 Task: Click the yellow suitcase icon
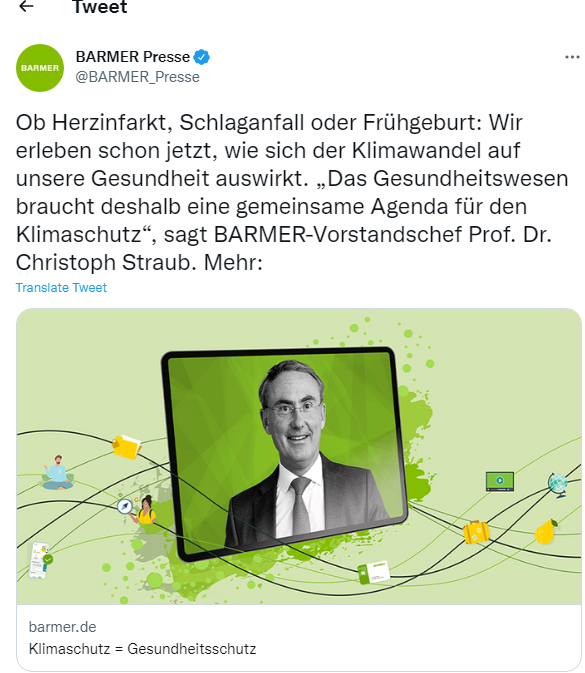pyautogui.click(x=476, y=532)
